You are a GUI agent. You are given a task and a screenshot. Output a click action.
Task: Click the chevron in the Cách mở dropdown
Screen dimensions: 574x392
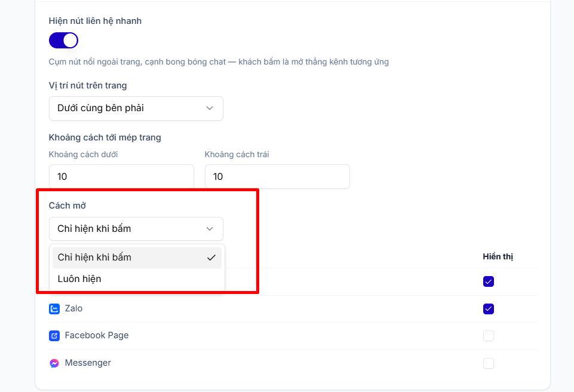[210, 229]
